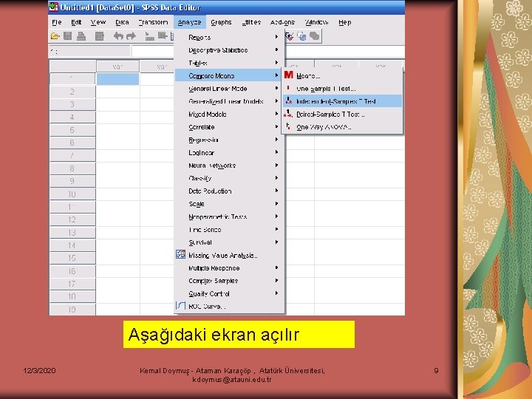Expand the Nonparametric Tests submenu
Screen dimensions: 532x399
(229, 216)
